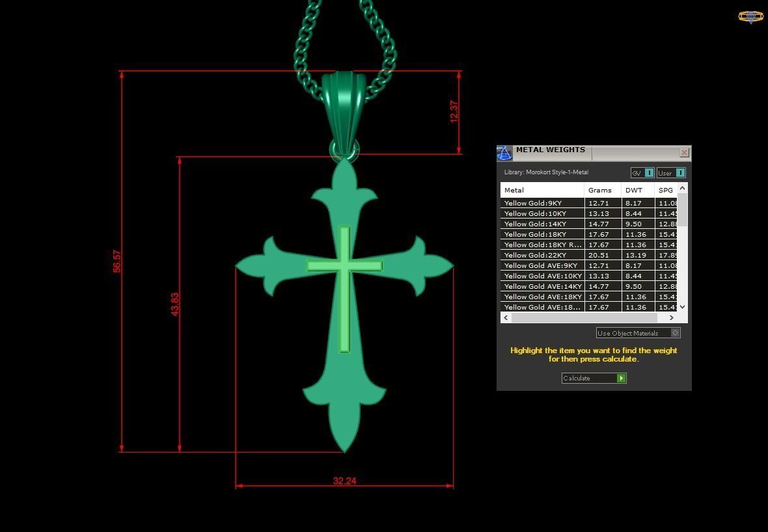Click the metal list scroll down arrow

(682, 307)
